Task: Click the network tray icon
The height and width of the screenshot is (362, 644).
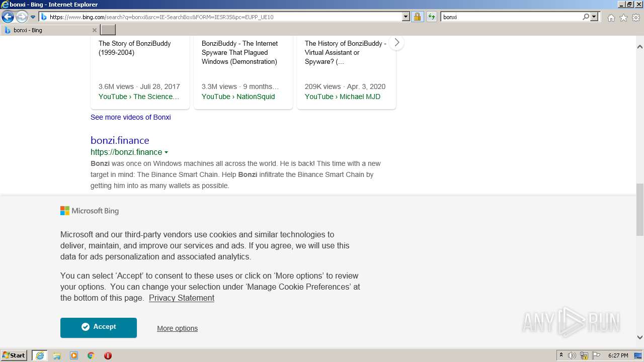Action: (584, 355)
